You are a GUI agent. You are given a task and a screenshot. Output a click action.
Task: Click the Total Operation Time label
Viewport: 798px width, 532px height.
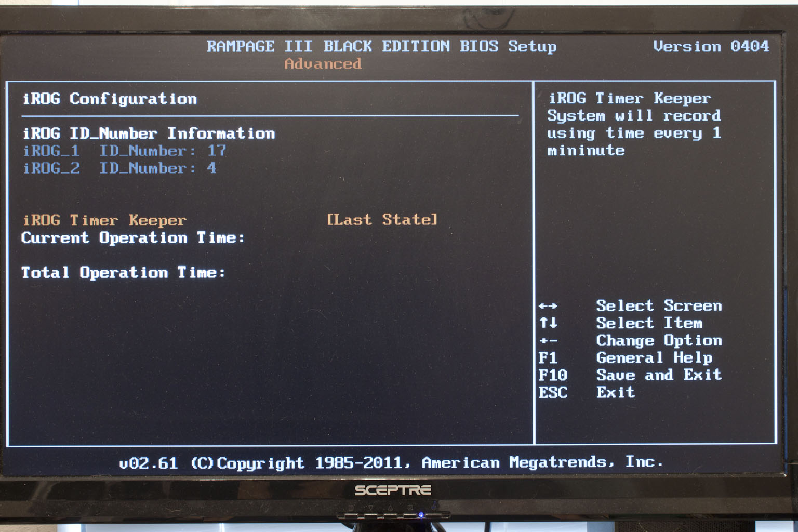point(123,273)
